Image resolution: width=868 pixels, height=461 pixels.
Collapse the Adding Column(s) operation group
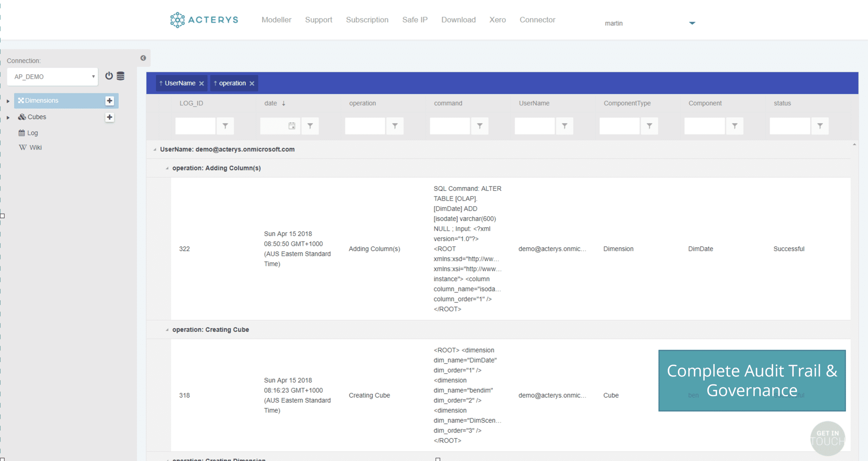pos(167,168)
